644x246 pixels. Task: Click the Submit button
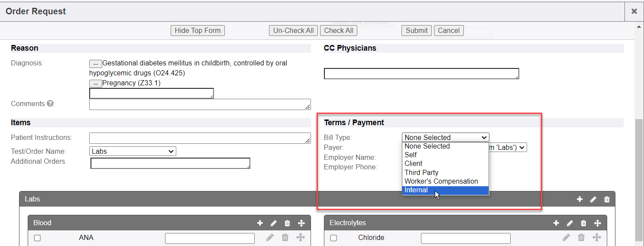pyautogui.click(x=417, y=30)
